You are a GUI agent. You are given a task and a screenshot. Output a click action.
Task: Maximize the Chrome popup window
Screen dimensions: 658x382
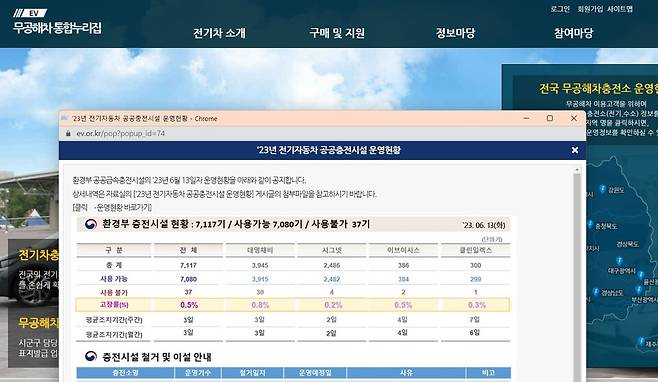tap(550, 118)
